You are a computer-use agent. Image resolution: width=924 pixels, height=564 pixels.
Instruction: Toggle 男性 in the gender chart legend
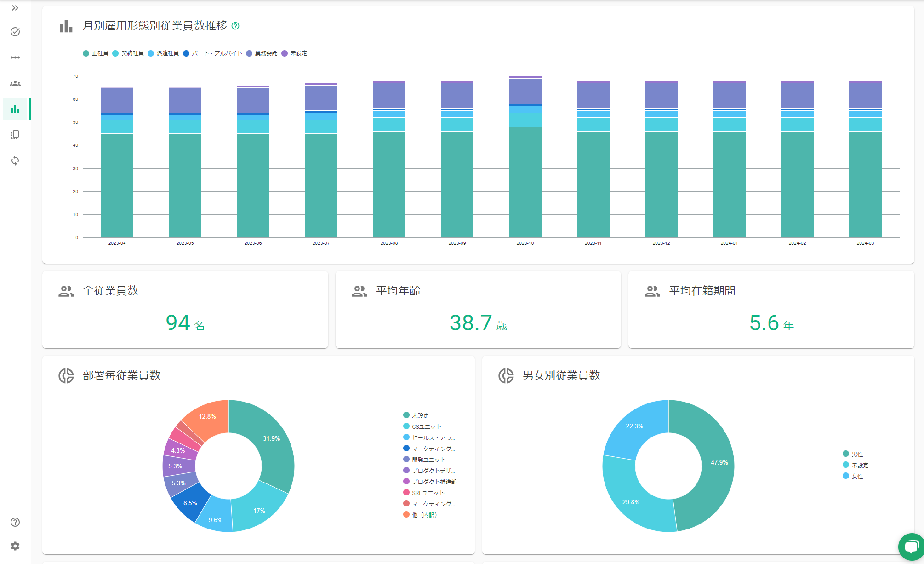pos(853,454)
